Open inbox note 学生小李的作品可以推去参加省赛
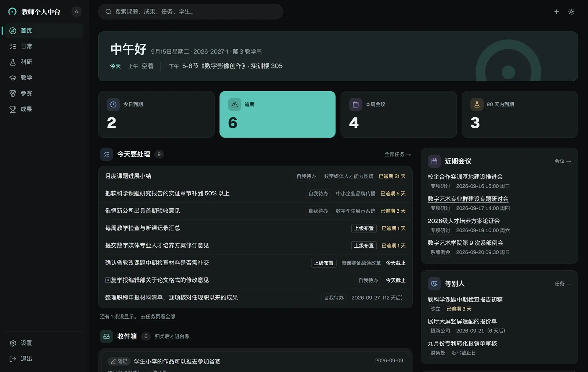This screenshot has width=588, height=372. pyautogui.click(x=177, y=362)
